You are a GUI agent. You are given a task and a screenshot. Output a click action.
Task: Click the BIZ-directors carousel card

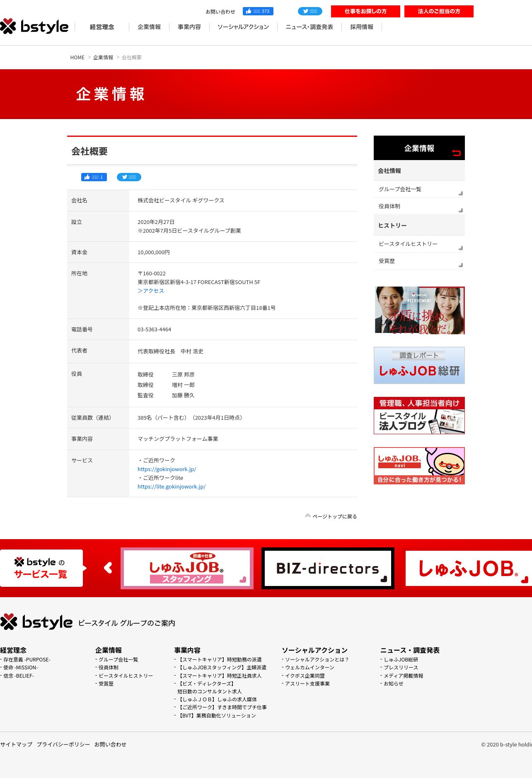click(328, 568)
